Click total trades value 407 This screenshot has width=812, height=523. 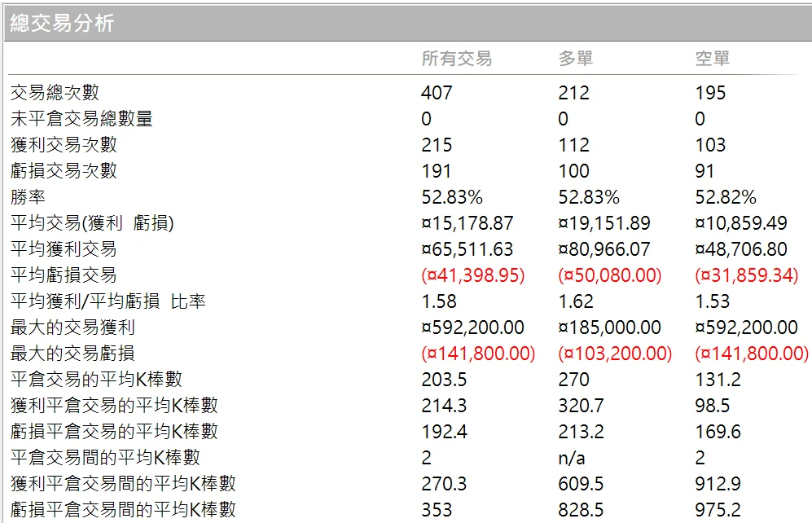[437, 93]
